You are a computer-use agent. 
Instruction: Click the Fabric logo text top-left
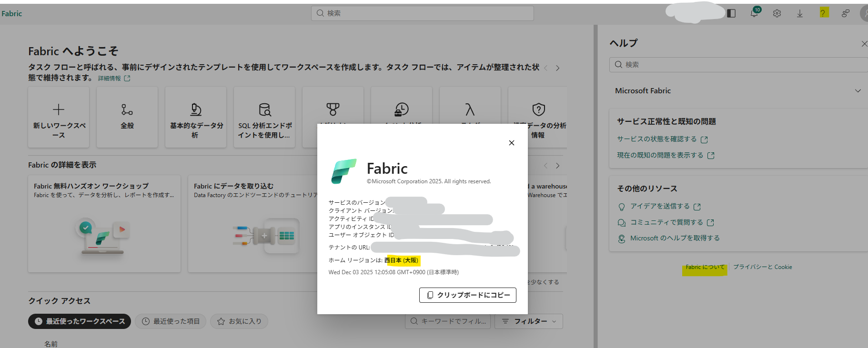pos(11,13)
